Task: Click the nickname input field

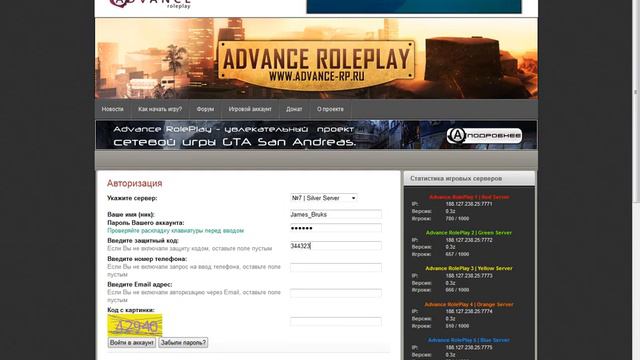Action: click(336, 214)
